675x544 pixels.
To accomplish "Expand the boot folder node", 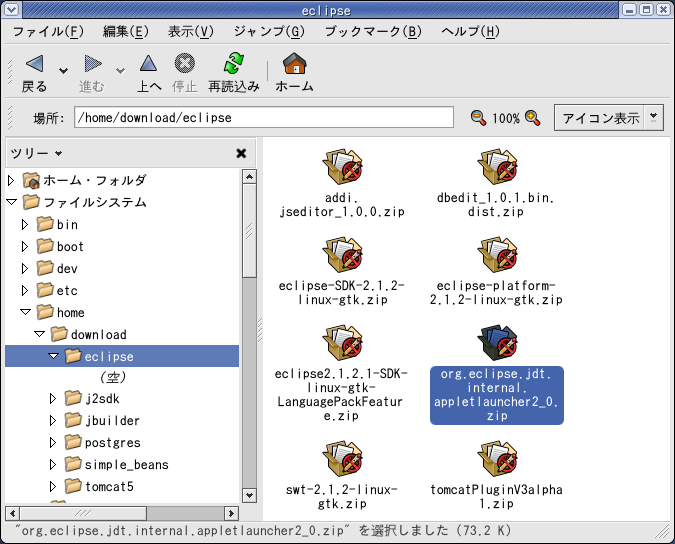I will (25, 246).
